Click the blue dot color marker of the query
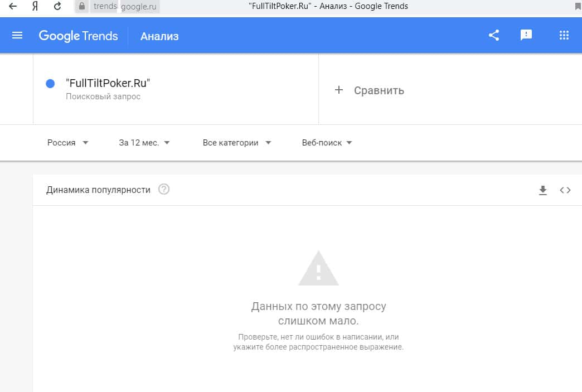The height and width of the screenshot is (392, 582). click(x=50, y=84)
